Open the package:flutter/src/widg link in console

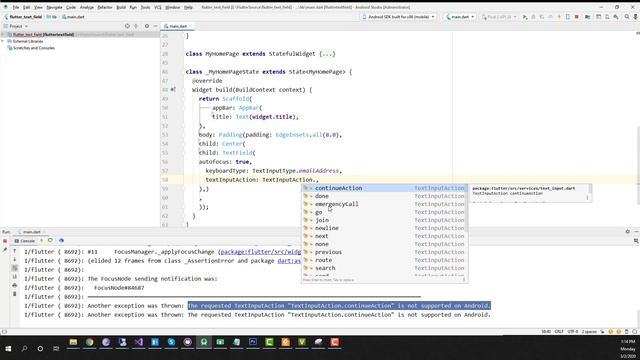tap(260, 252)
